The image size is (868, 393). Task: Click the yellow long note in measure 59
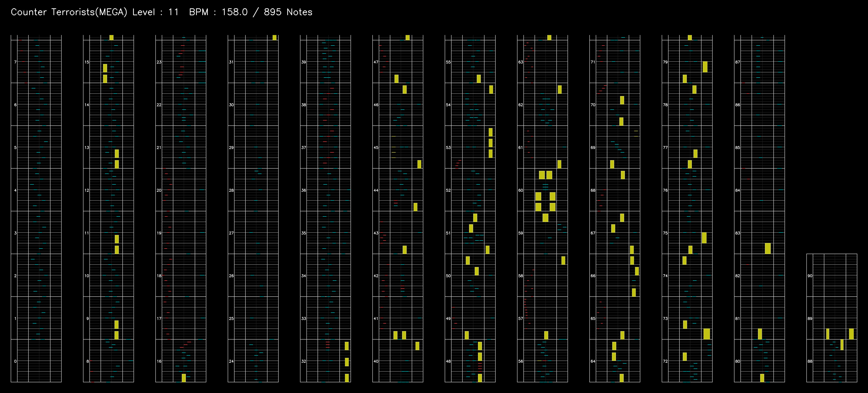[546, 218]
